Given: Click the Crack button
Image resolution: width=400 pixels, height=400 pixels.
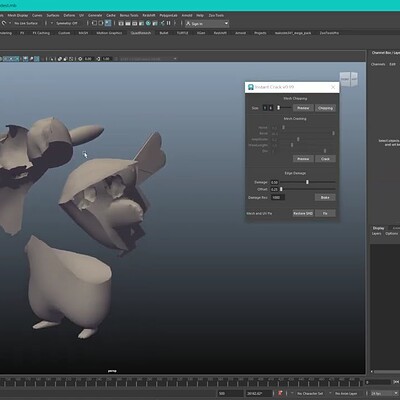Looking at the screenshot, I should pos(325,159).
